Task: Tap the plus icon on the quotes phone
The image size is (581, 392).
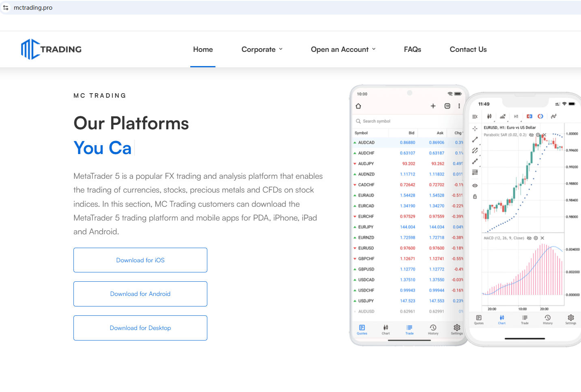Action: point(433,106)
